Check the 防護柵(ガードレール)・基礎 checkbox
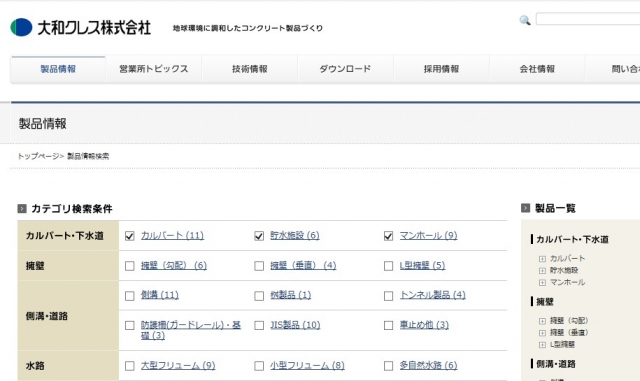Screen dimensions: 640x381 (x=130, y=325)
